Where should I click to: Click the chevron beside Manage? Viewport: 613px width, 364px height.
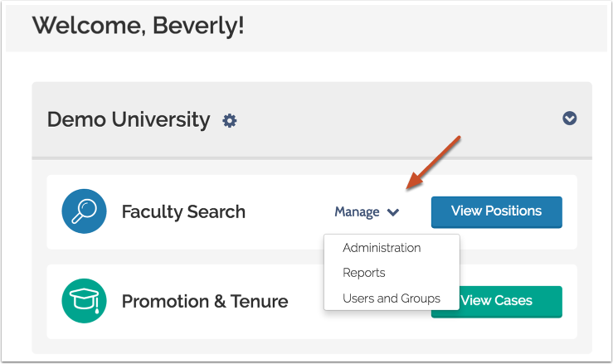coord(393,212)
